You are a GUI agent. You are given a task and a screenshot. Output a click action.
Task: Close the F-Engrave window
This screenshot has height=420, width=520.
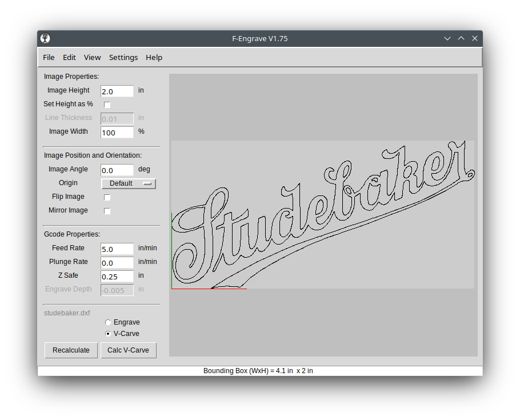click(475, 38)
